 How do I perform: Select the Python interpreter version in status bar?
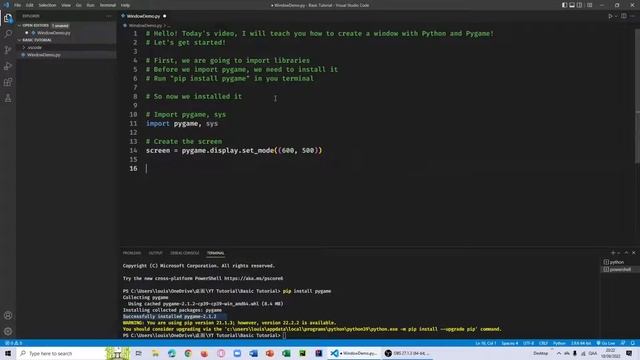581,343
